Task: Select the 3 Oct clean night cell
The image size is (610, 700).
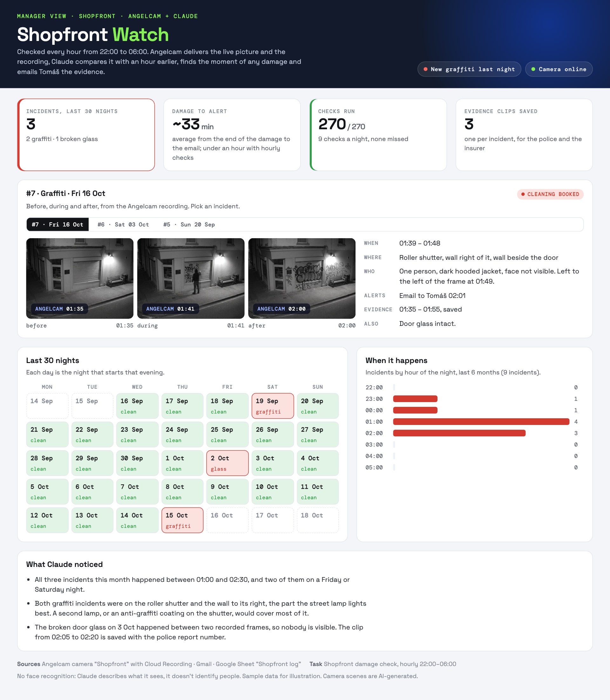Action: [x=273, y=463]
